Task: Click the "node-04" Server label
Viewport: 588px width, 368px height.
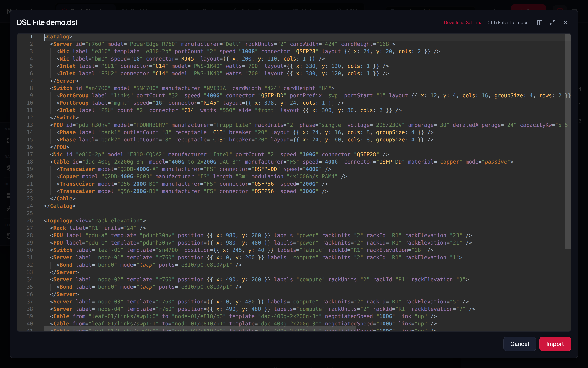Action: (109, 309)
